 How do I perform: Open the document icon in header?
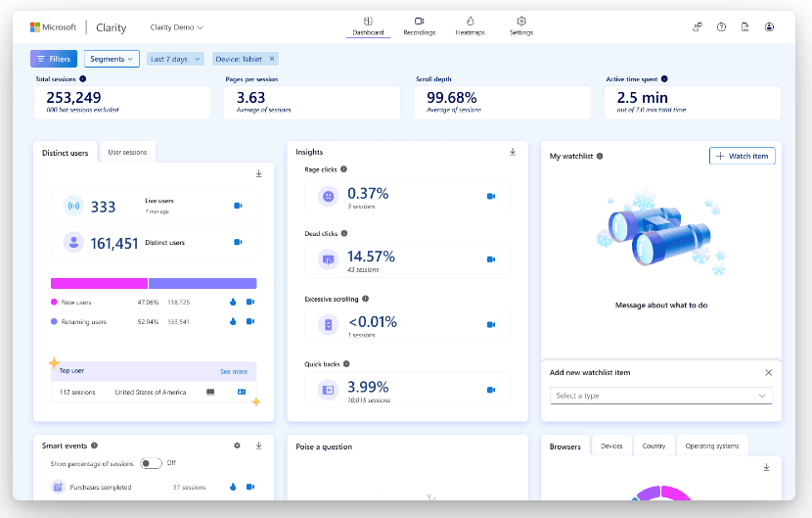click(x=745, y=27)
